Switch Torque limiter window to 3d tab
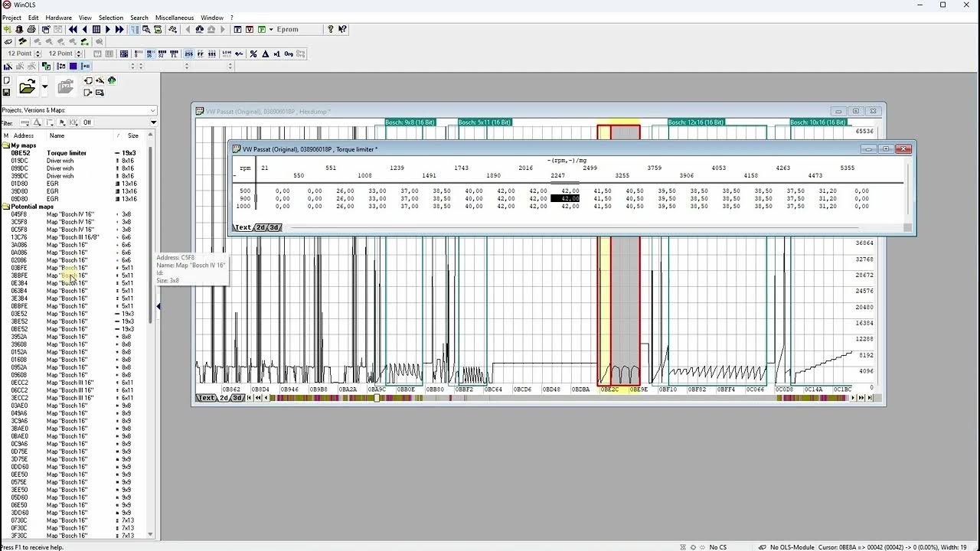This screenshot has width=980, height=551. pos(274,227)
